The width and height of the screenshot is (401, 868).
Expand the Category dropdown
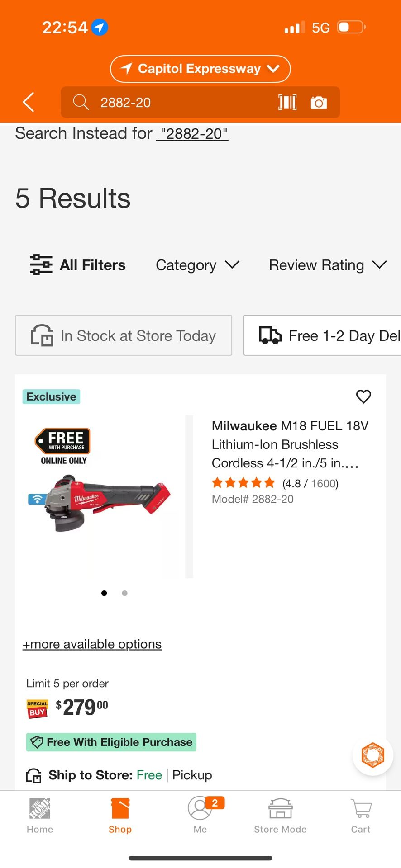pyautogui.click(x=197, y=265)
